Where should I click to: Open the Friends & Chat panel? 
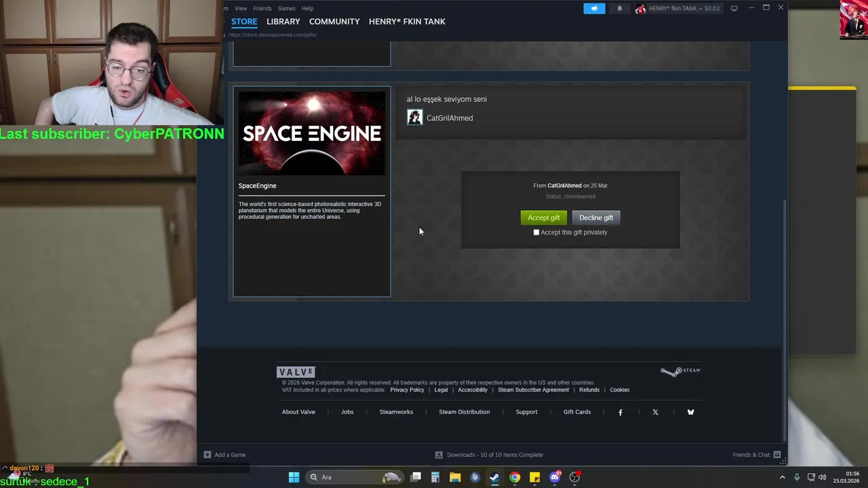751,455
